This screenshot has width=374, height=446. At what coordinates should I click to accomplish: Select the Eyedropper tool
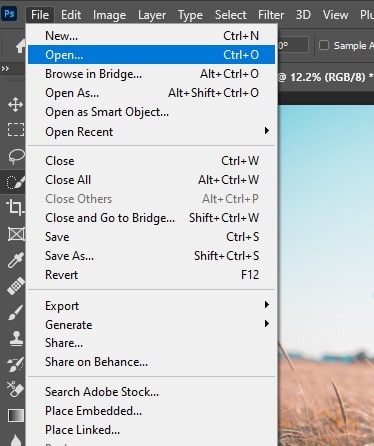point(16,260)
